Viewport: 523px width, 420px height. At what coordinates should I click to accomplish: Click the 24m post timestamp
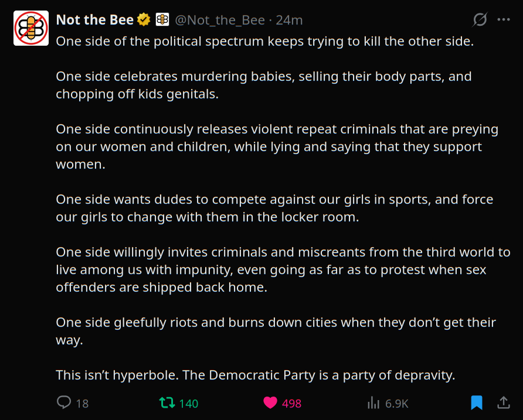289,20
